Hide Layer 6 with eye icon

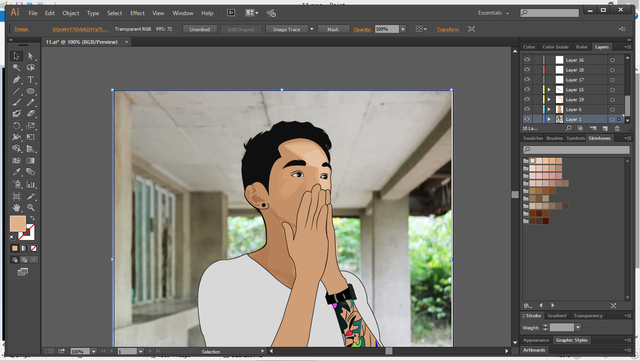pos(527,109)
